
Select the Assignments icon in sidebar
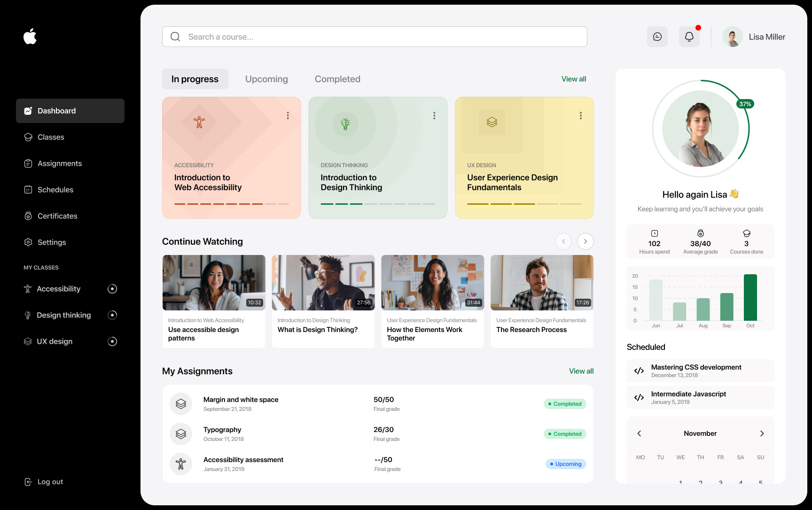(x=28, y=163)
